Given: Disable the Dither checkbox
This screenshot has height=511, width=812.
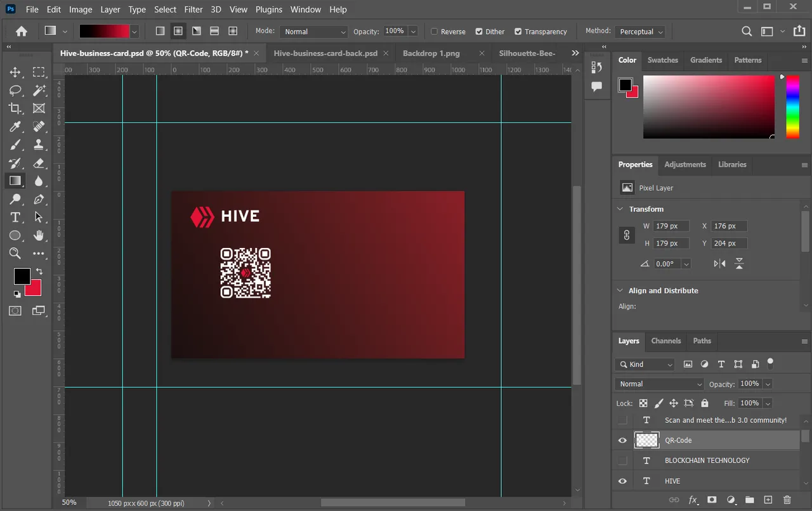Looking at the screenshot, I should click(x=479, y=32).
